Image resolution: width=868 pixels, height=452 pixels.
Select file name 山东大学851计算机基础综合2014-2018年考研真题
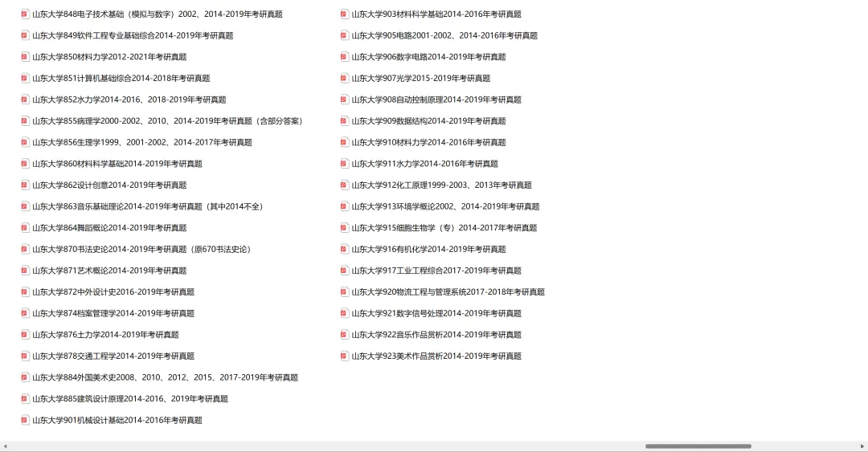point(121,78)
